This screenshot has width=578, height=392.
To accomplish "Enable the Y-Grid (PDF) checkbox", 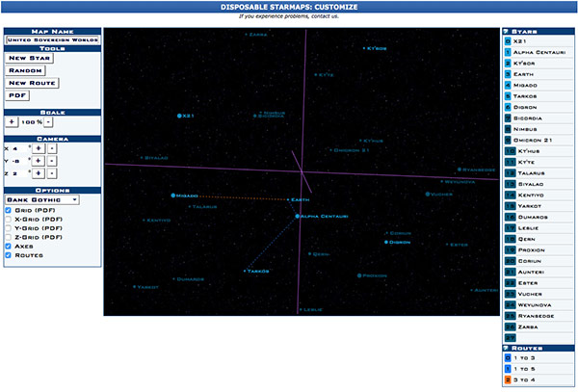I will [8, 228].
